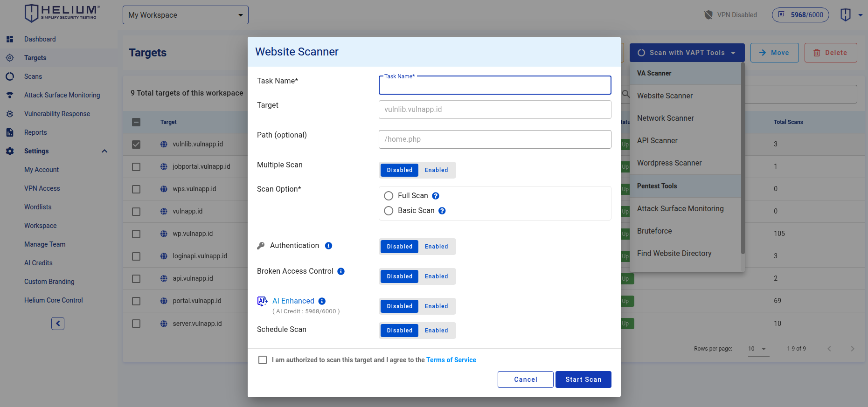Viewport: 868px width, 407px height.
Task: Click the Settings gear icon
Action: coord(10,151)
